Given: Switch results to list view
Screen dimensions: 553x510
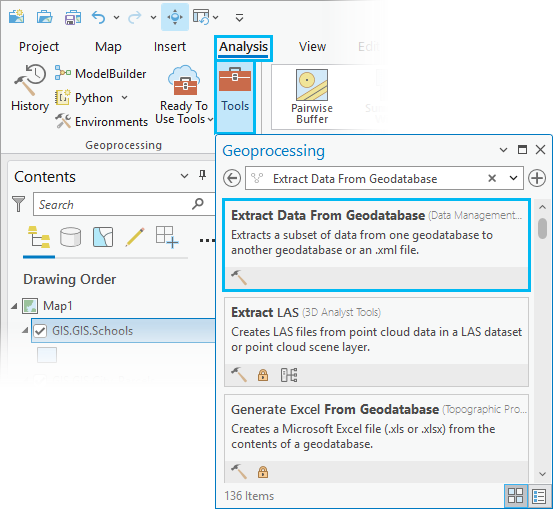Looking at the screenshot, I should pos(539,496).
